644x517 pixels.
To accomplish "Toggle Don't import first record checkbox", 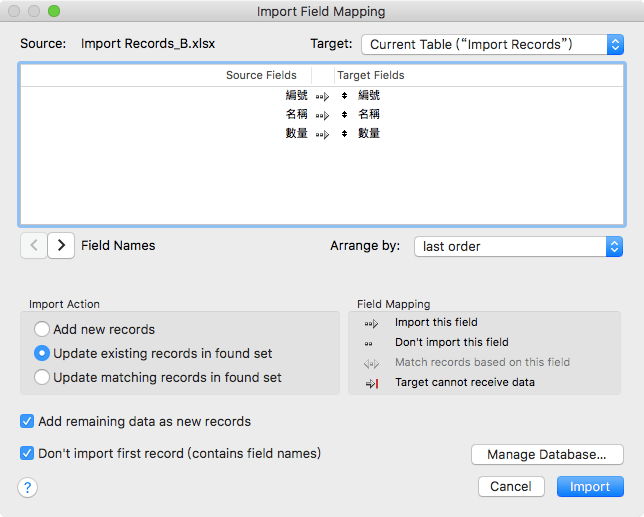I will click(x=27, y=453).
